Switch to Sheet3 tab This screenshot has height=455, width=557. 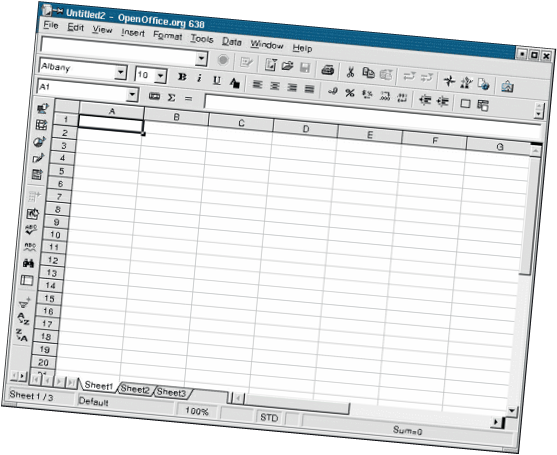click(172, 392)
